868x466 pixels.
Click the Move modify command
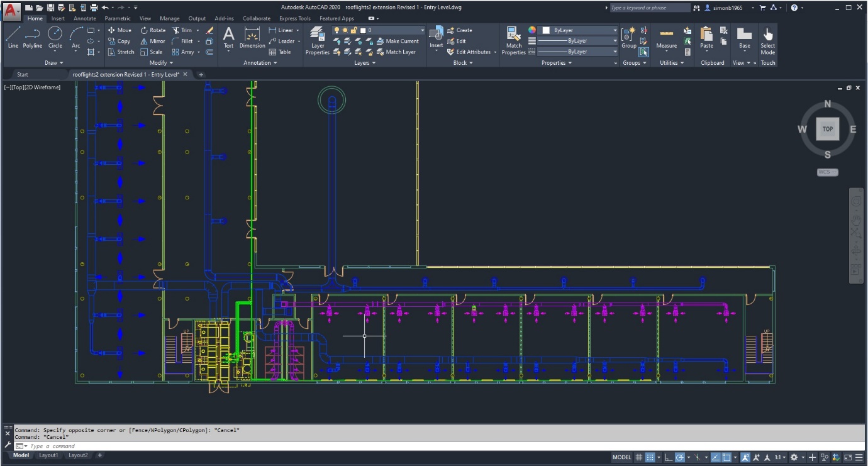pos(120,30)
